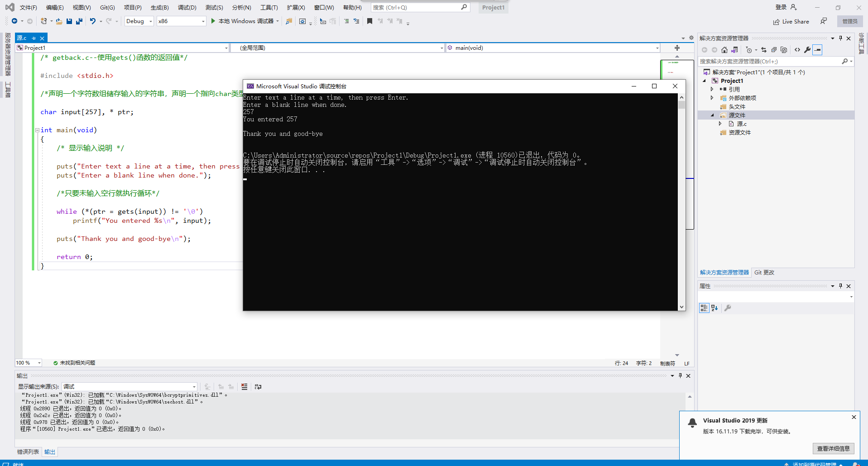Click the Save All icon
This screenshot has height=466, width=868.
tap(79, 21)
